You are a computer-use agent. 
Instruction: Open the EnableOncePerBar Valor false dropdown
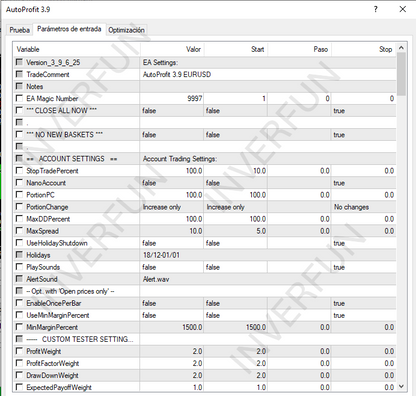pos(172,303)
